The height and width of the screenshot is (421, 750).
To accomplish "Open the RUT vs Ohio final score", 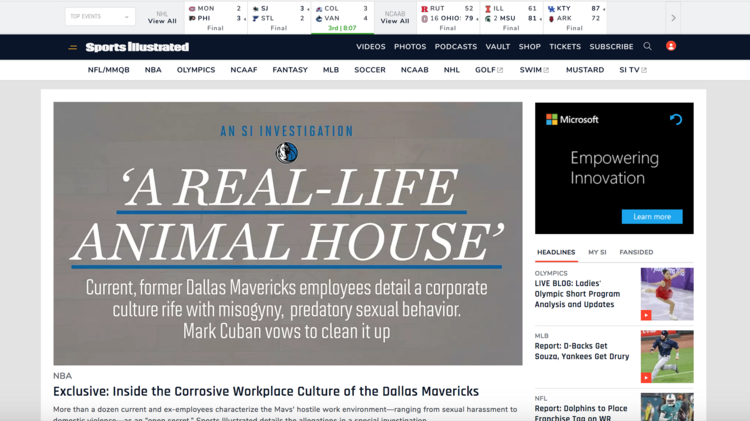I will (x=448, y=18).
